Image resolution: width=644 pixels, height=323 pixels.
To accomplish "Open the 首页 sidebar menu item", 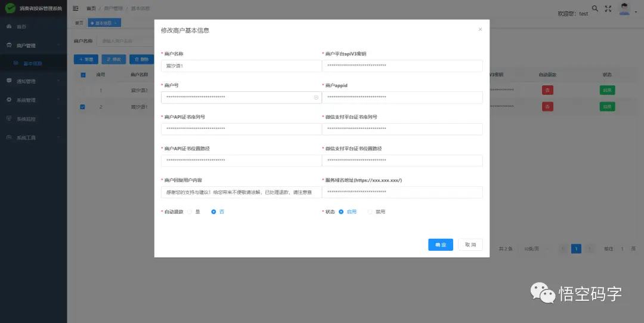I will 33,27.
